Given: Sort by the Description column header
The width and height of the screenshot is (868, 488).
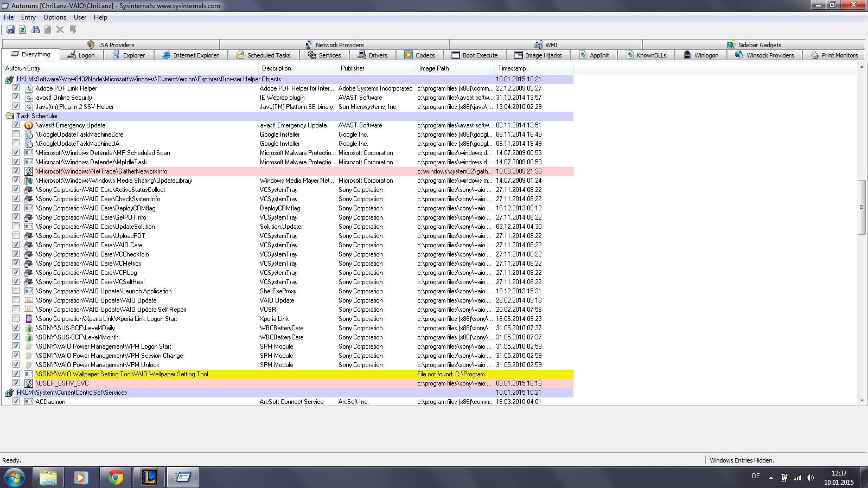Looking at the screenshot, I should [x=298, y=68].
